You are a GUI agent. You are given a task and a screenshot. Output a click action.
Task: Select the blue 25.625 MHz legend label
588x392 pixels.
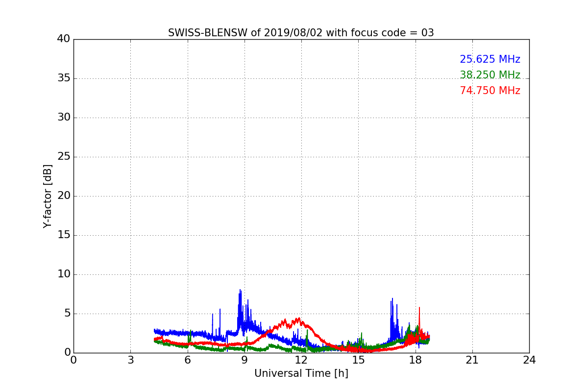point(490,59)
